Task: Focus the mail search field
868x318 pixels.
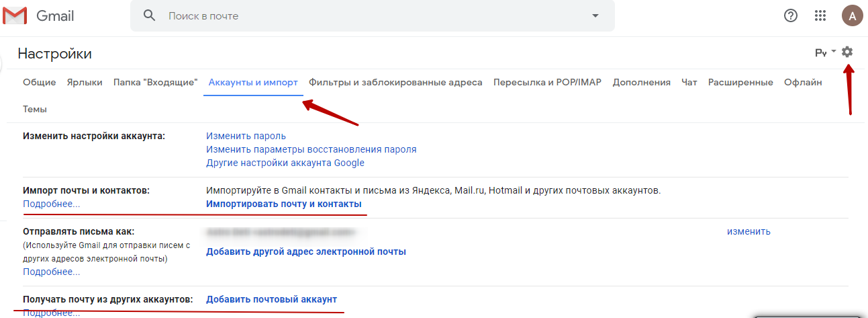Action: pos(369,15)
